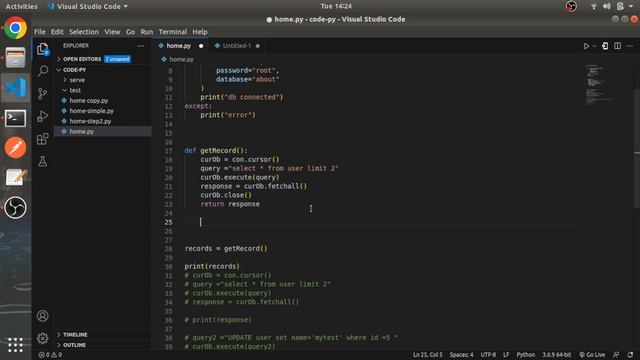Run Python file with play button
The image size is (640, 360).
(586, 46)
